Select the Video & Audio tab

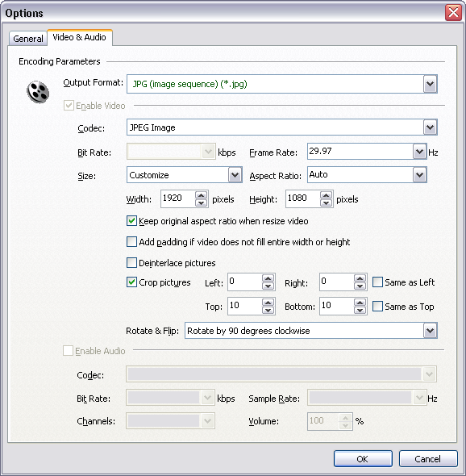[80, 37]
